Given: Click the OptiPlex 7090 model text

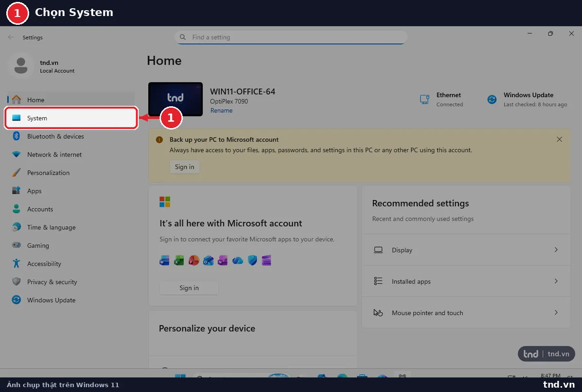Looking at the screenshot, I should (x=229, y=101).
